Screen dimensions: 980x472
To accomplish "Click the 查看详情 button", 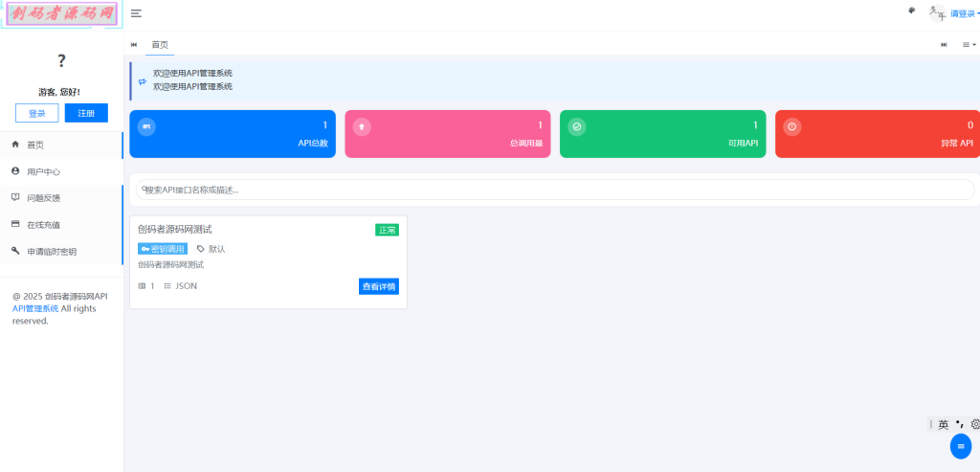I will point(378,286).
